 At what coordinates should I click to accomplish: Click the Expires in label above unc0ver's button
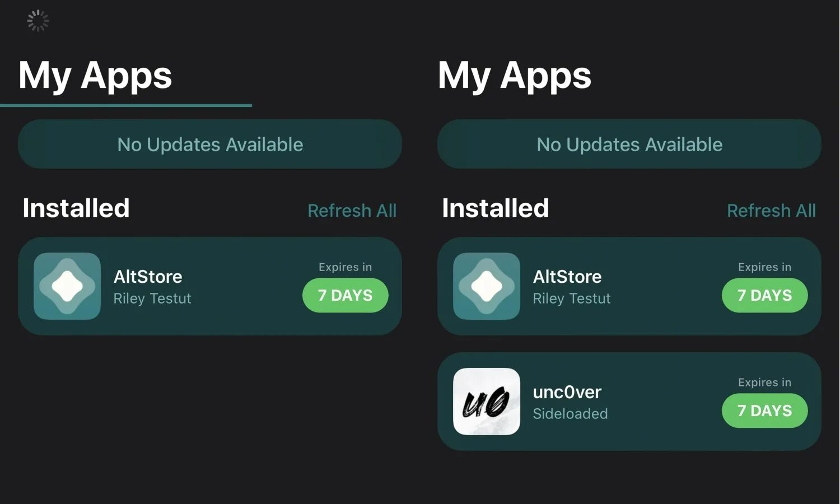[765, 382]
